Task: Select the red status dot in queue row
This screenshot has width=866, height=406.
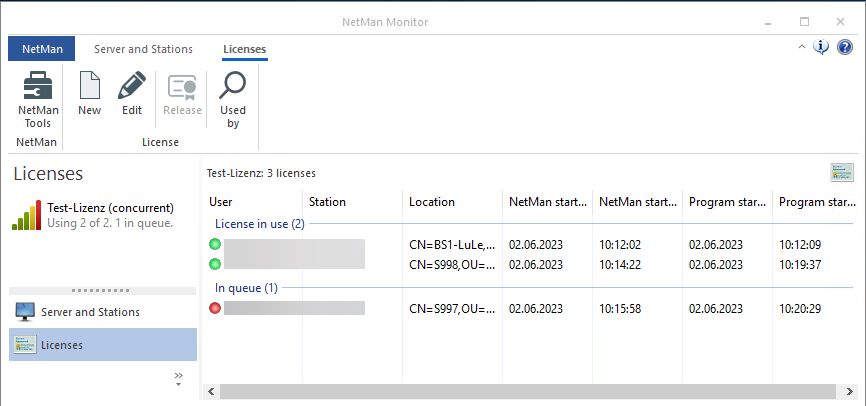Action: tap(215, 308)
